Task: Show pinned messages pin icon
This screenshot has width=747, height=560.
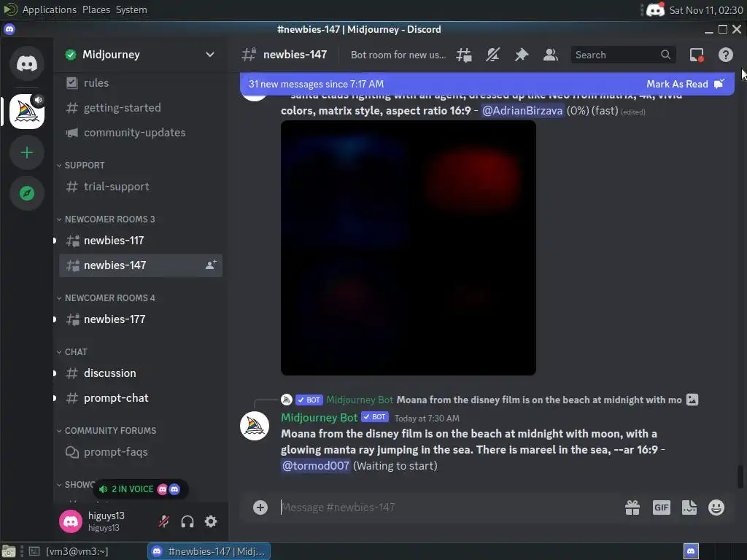Action: pos(522,55)
